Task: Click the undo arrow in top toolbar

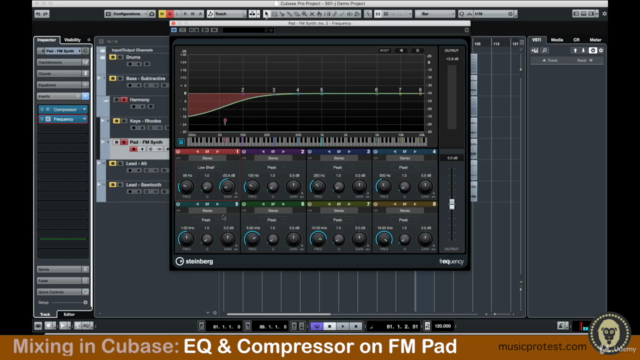Action: pos(38,14)
